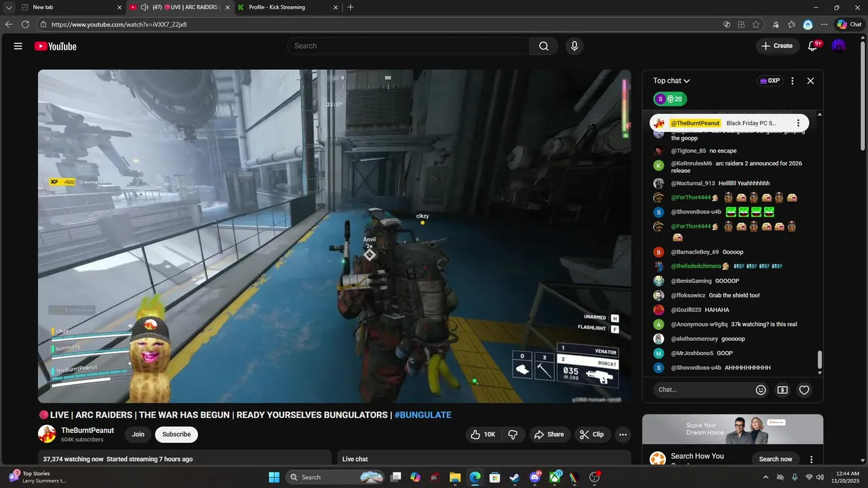Viewport: 868px width, 488px height.
Task: Open TheBurntPeanut channel avatar
Action: click(x=47, y=434)
